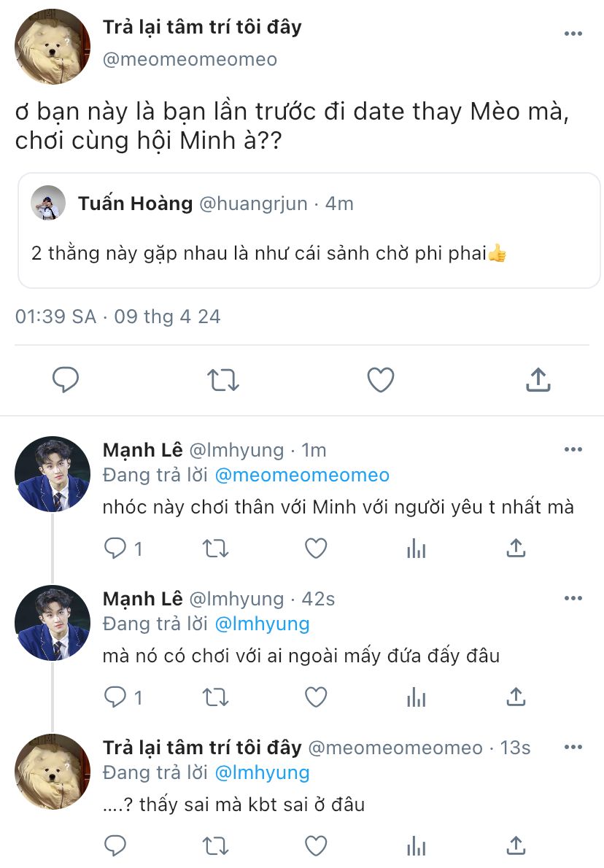Screen dimensions: 604x868
Task: View analytics for the last reply
Action: pos(416,846)
